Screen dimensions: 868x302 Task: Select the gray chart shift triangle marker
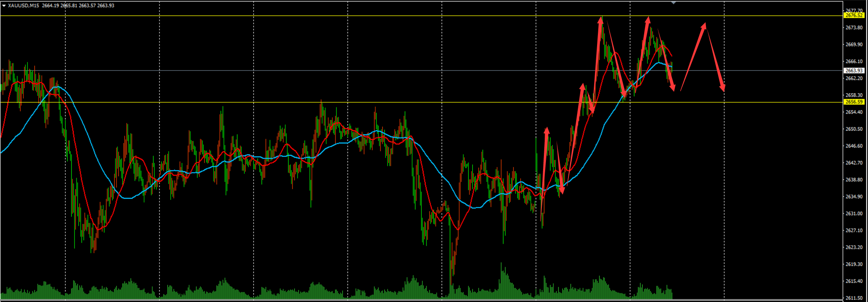pyautogui.click(x=674, y=2)
